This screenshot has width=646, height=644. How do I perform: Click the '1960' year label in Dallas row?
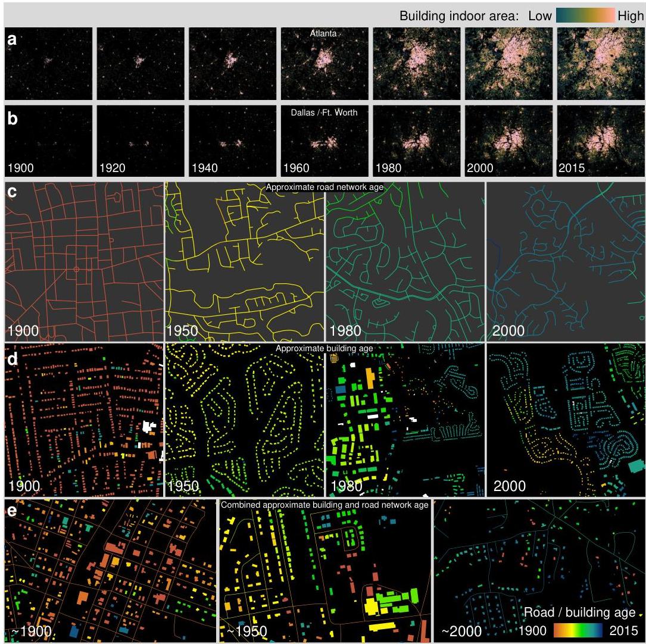coord(297,168)
